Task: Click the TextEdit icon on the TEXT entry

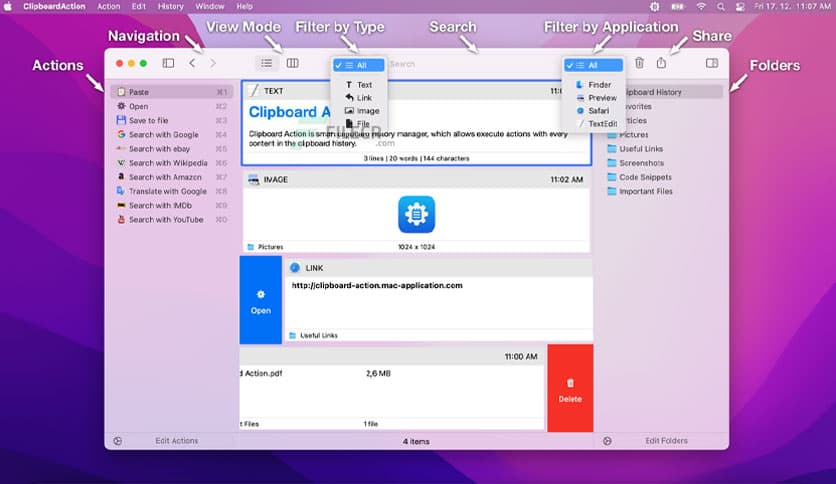Action: point(254,91)
